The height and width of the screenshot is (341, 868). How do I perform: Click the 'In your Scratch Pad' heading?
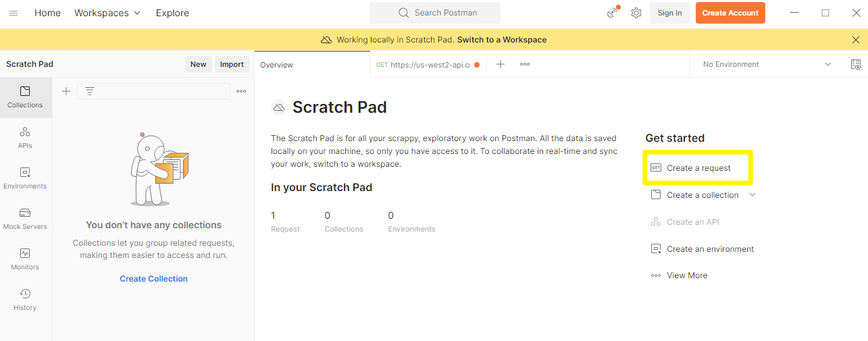pyautogui.click(x=322, y=187)
